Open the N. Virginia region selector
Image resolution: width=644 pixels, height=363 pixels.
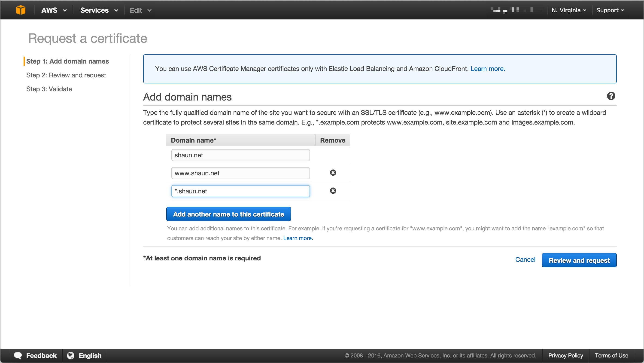pos(568,10)
